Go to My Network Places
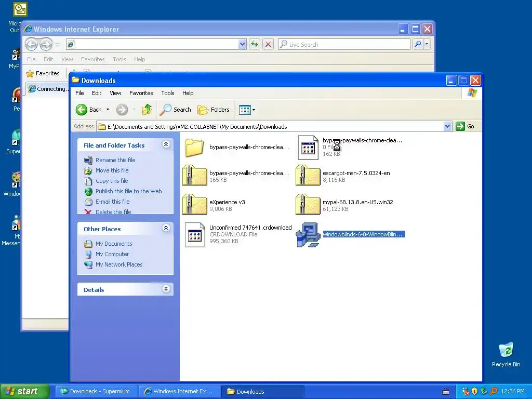Image resolution: width=532 pixels, height=399 pixels. point(113,264)
